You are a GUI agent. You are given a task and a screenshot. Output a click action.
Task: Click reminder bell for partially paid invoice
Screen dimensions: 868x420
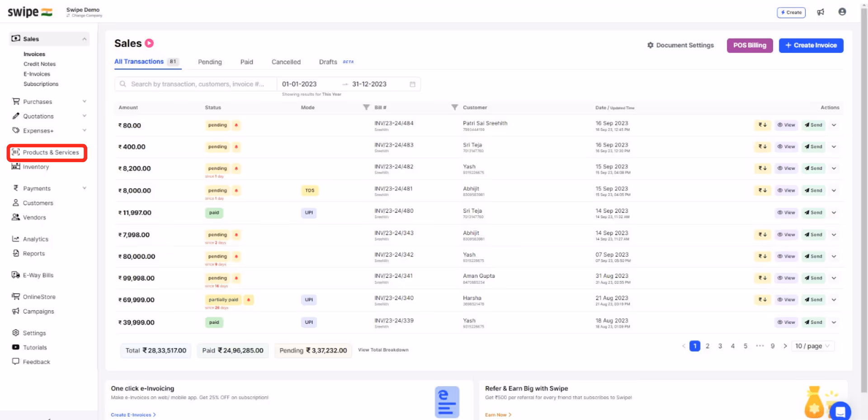pos(248,300)
